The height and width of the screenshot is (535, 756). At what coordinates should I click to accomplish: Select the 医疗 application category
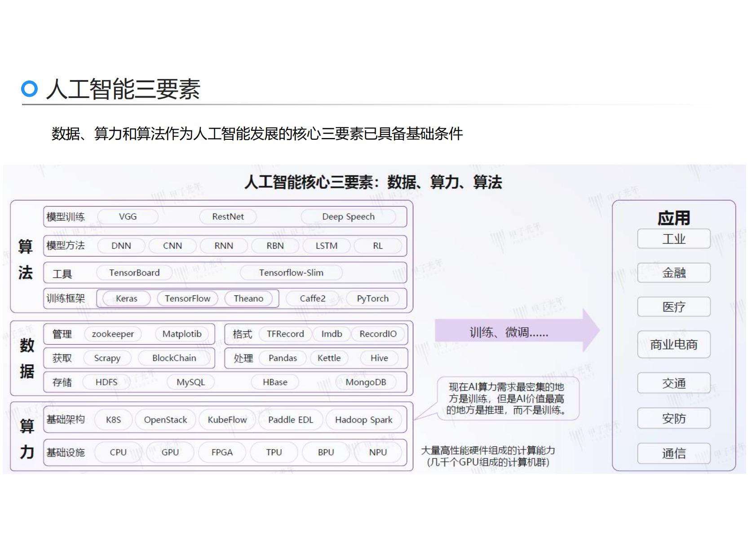click(x=674, y=306)
